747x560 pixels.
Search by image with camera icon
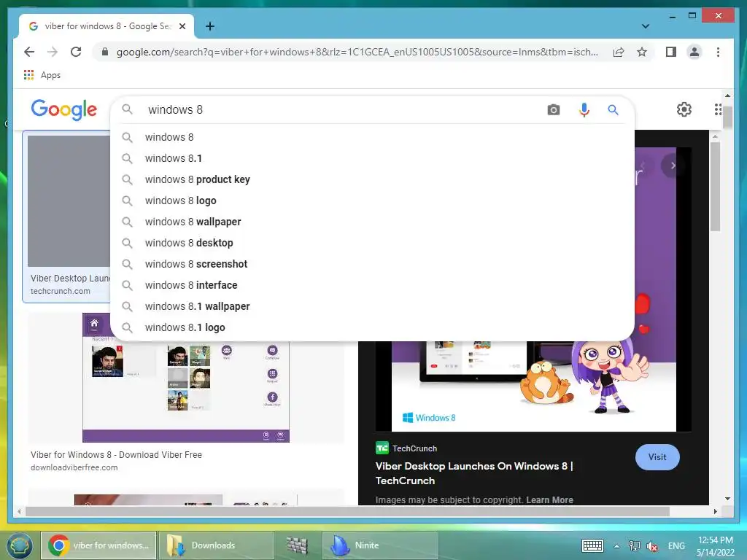pyautogui.click(x=553, y=110)
